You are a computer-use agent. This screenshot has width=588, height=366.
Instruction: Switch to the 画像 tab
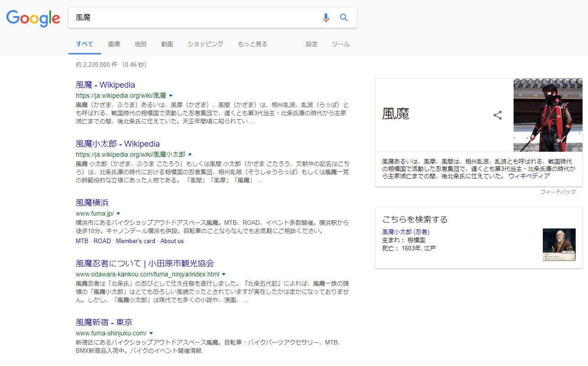click(x=114, y=44)
